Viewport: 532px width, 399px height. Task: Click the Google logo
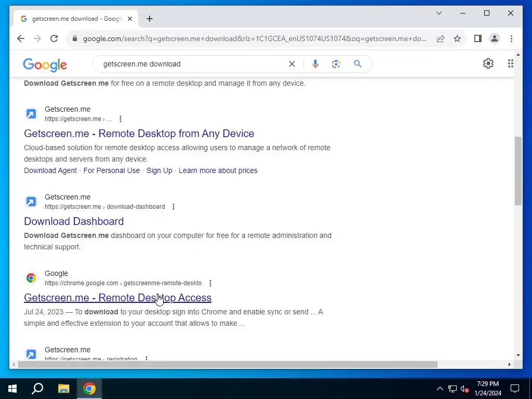(x=45, y=64)
